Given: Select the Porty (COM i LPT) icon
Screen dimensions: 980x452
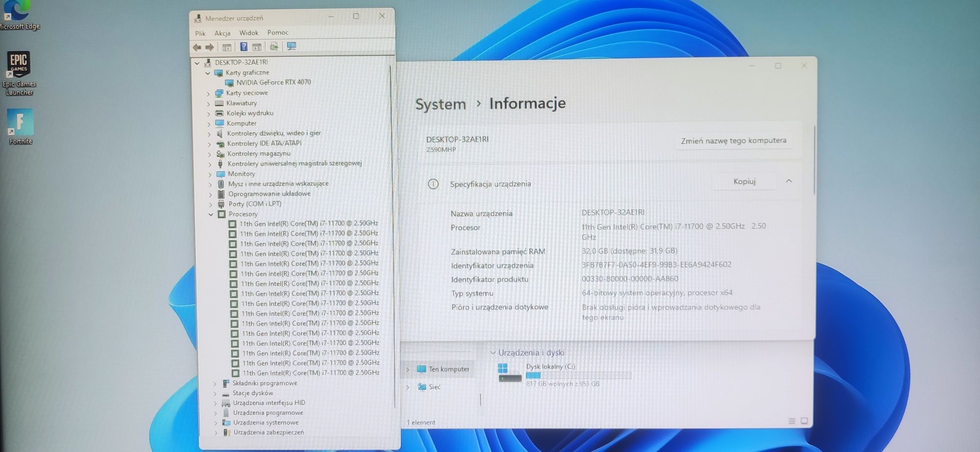Looking at the screenshot, I should point(221,204).
